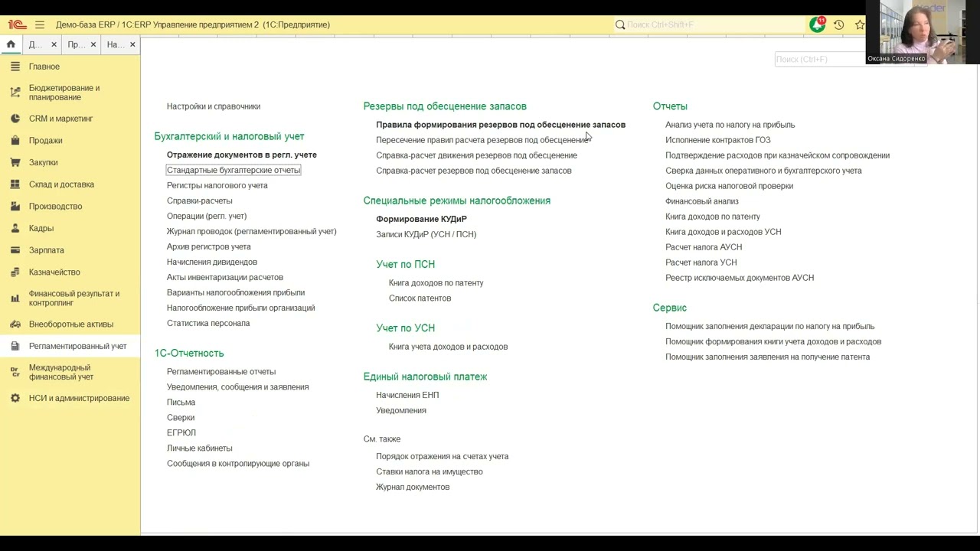Open Статистика персонала
The image size is (980, 551).
[208, 323]
